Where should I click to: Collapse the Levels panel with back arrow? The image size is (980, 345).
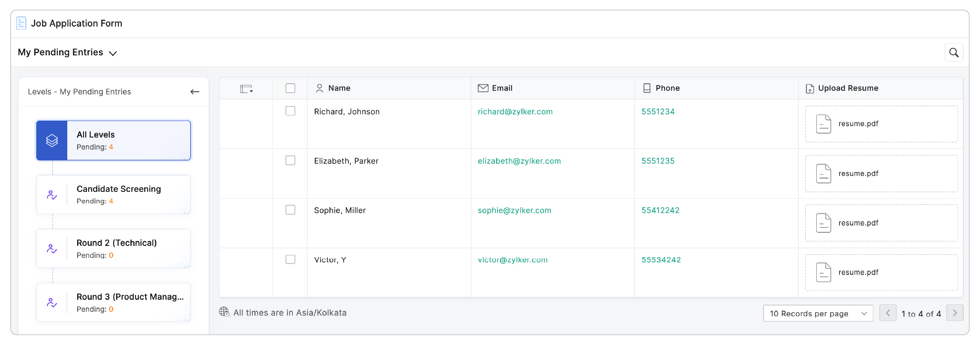pos(195,91)
